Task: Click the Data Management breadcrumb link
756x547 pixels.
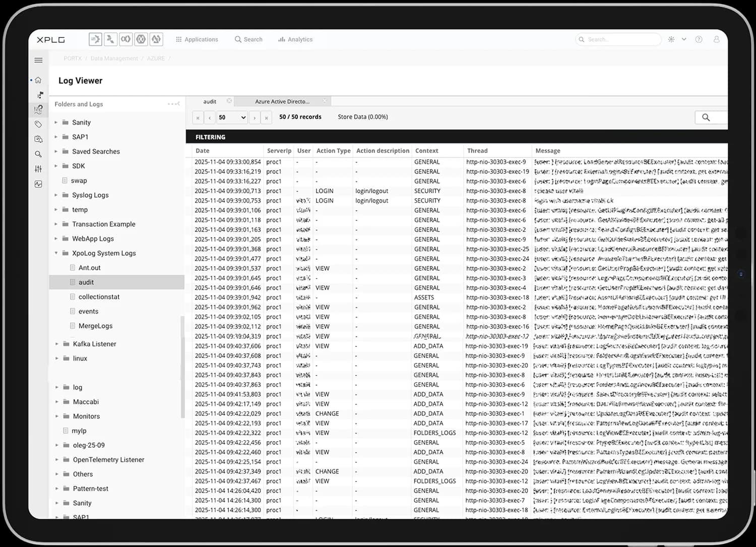Action: tap(114, 58)
